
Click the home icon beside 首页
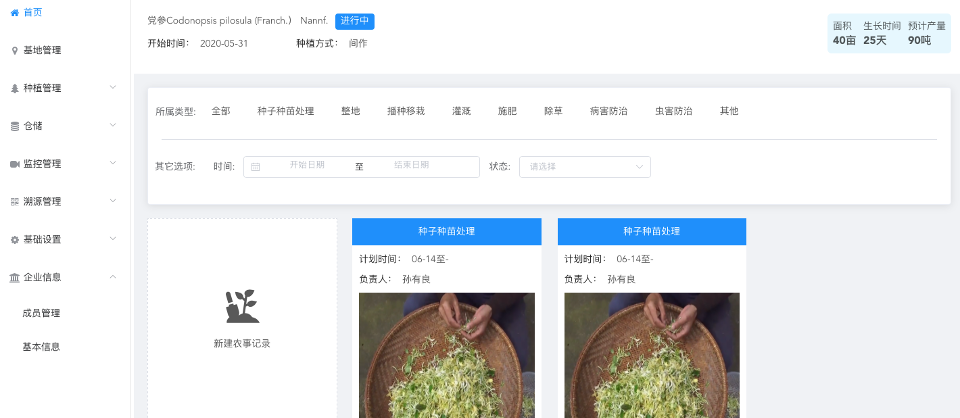15,12
